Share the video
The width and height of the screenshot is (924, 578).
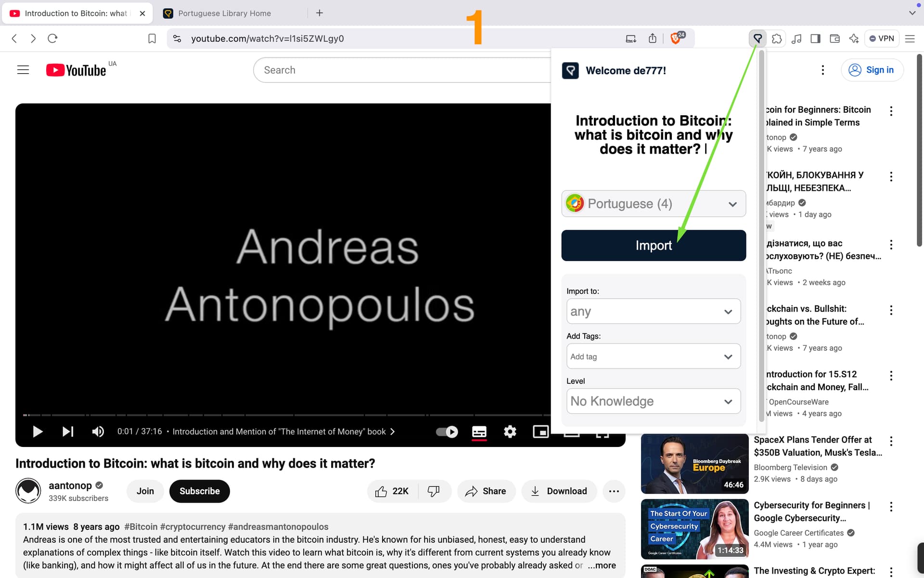[486, 491]
